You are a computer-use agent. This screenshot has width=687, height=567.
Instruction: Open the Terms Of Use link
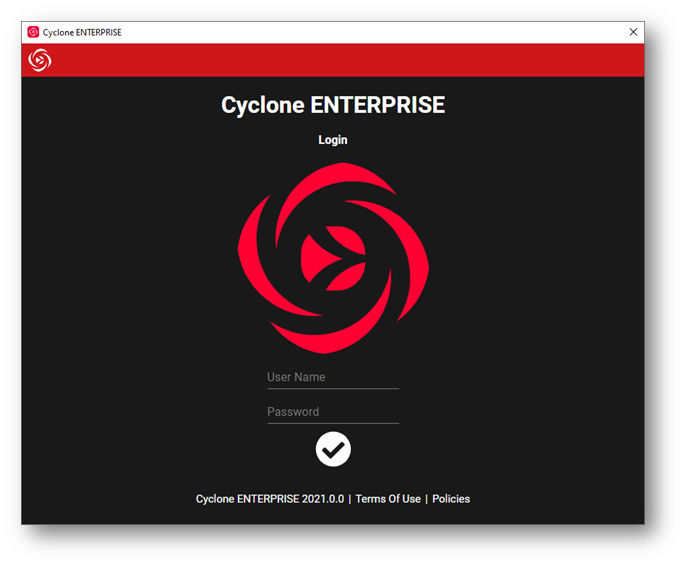pos(388,499)
